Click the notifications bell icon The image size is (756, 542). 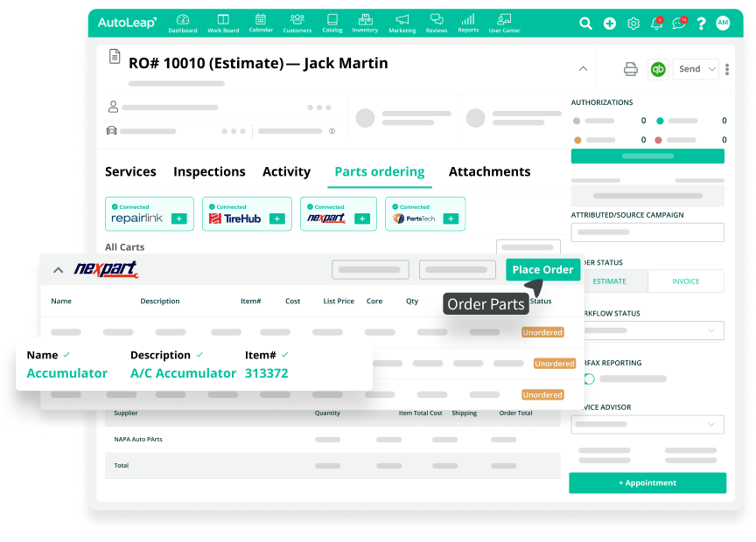pos(656,24)
